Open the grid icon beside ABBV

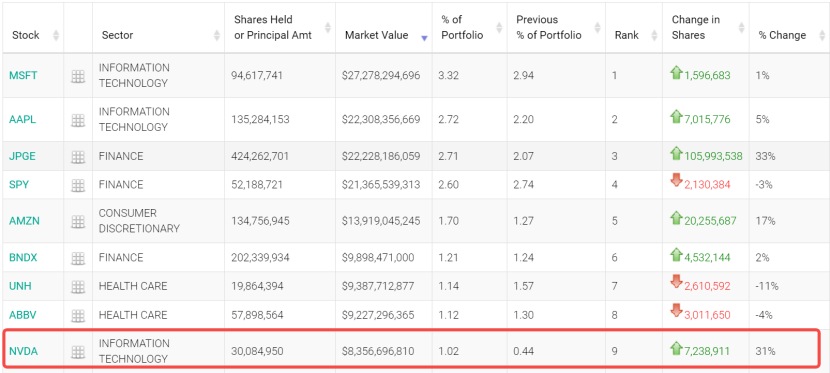tap(78, 316)
